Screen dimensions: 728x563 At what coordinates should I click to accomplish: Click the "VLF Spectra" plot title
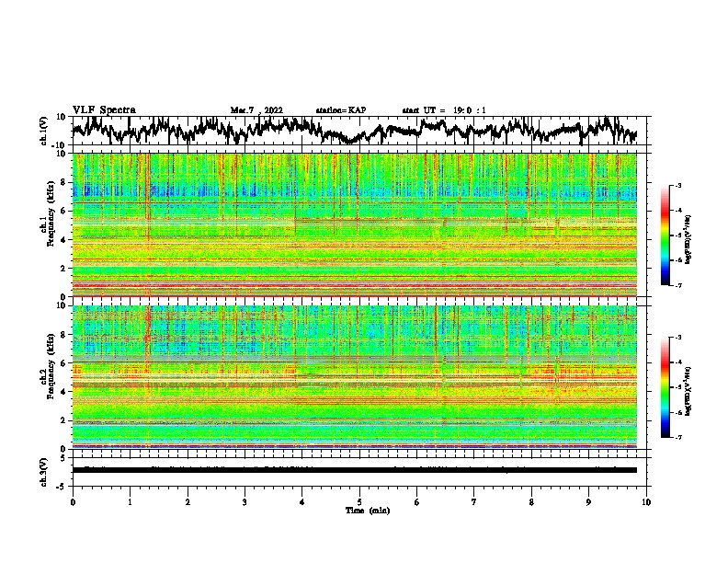pyautogui.click(x=104, y=110)
